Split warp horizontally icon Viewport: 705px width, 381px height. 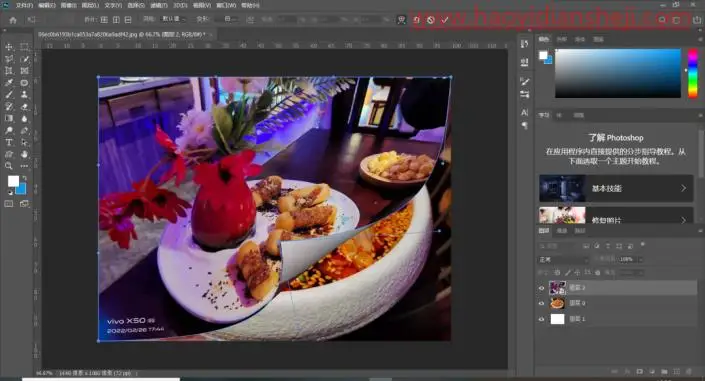click(x=128, y=20)
